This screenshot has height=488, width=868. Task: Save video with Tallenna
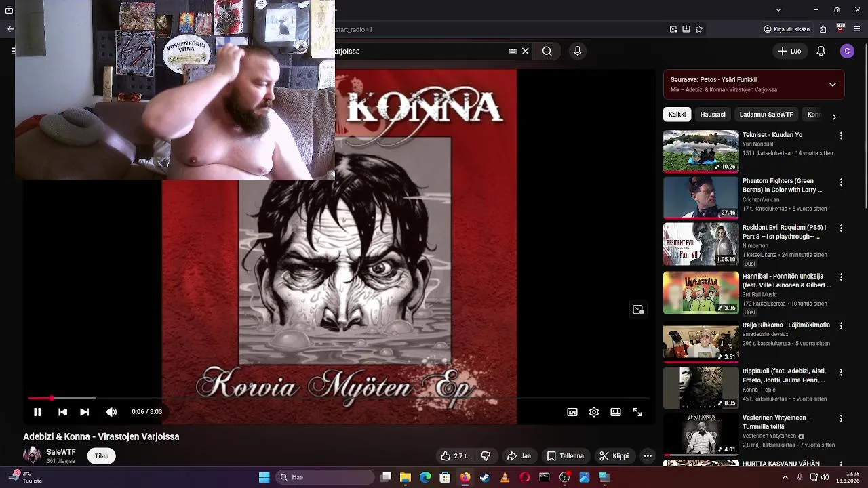tap(566, 456)
